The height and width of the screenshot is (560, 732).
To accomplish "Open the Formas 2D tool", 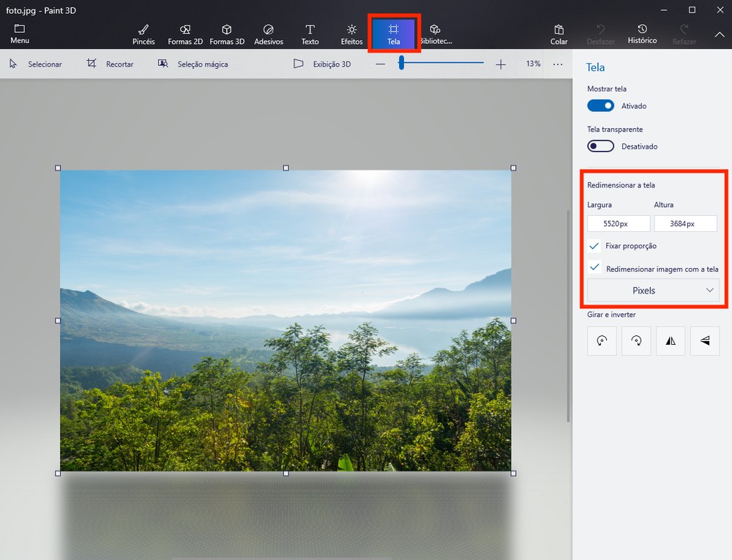I will pyautogui.click(x=184, y=33).
